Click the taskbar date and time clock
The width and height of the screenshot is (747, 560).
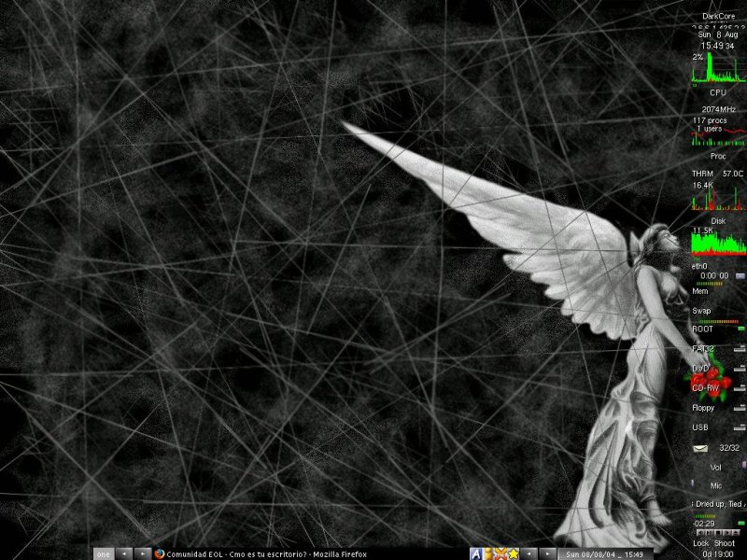604,553
